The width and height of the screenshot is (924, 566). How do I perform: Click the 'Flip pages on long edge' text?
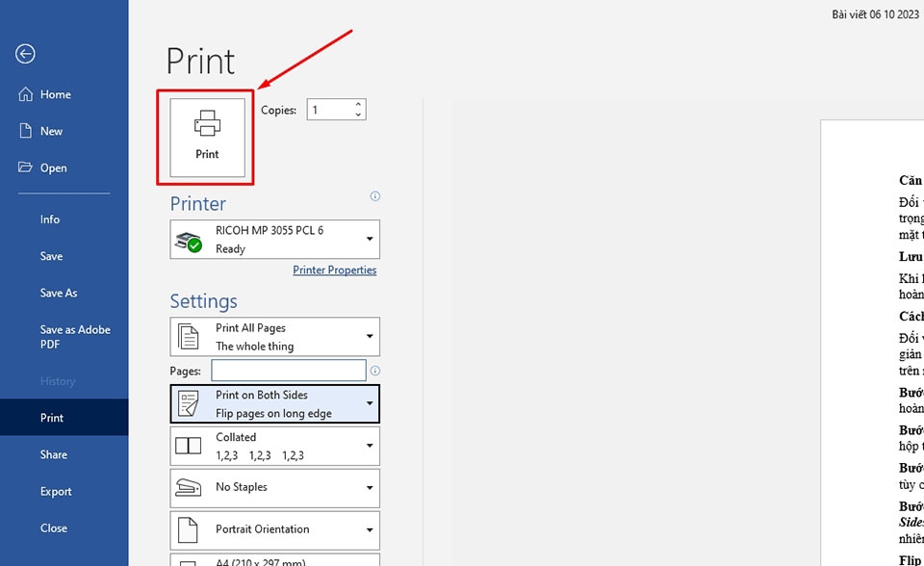(x=273, y=413)
